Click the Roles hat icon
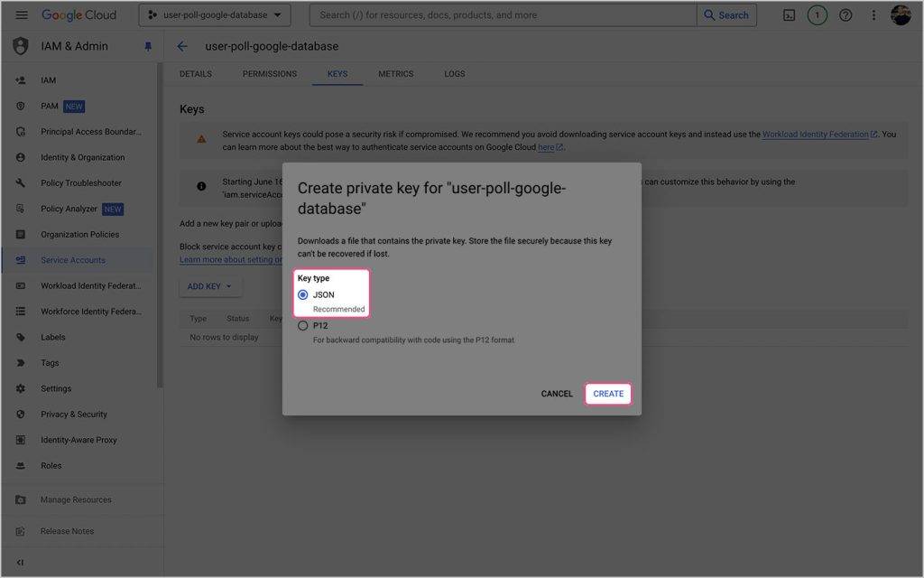 point(21,465)
